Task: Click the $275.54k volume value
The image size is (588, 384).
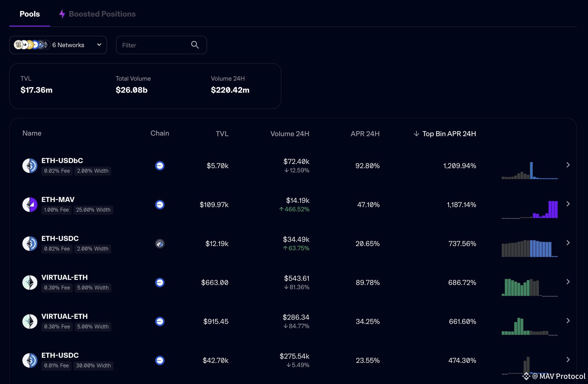Action: [x=295, y=356]
